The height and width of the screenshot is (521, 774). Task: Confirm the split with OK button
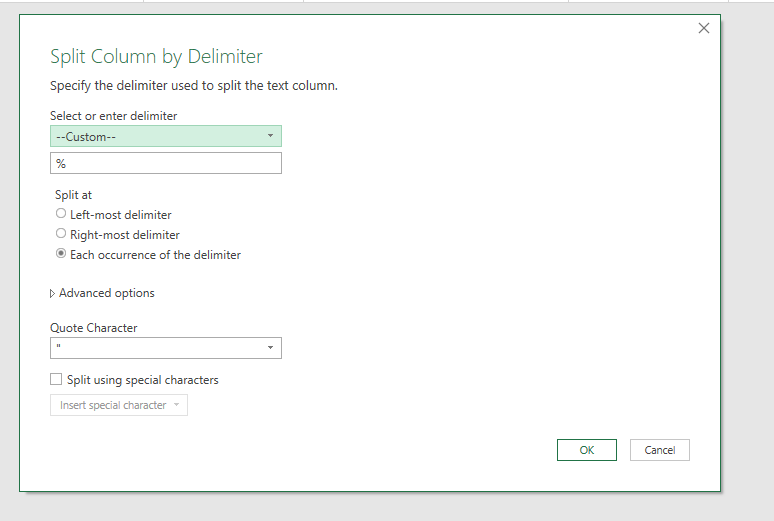point(586,450)
